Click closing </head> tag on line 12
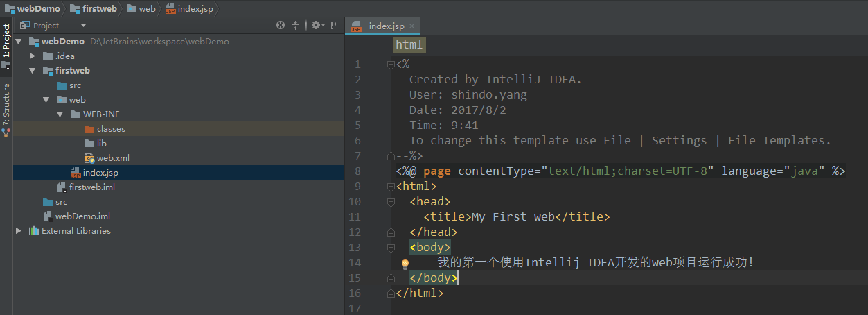The image size is (868, 315). (434, 232)
